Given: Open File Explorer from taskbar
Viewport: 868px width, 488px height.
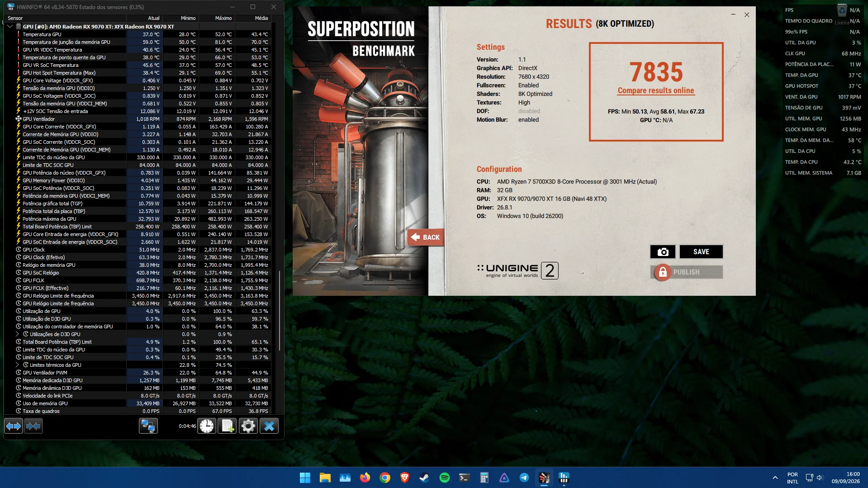Looking at the screenshot, I should (325, 478).
